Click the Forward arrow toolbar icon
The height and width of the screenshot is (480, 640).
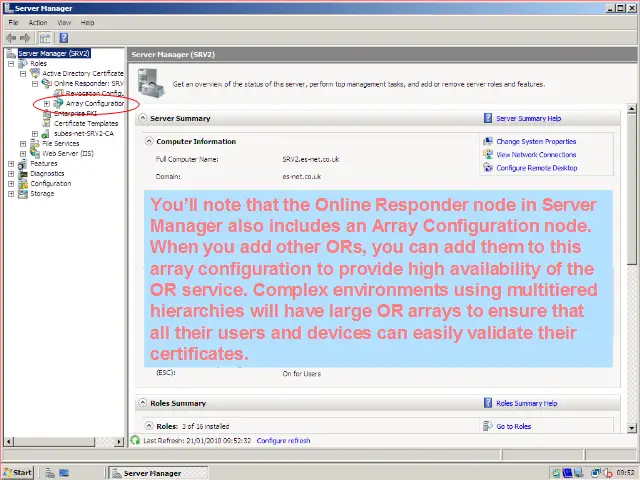pyautogui.click(x=25, y=38)
